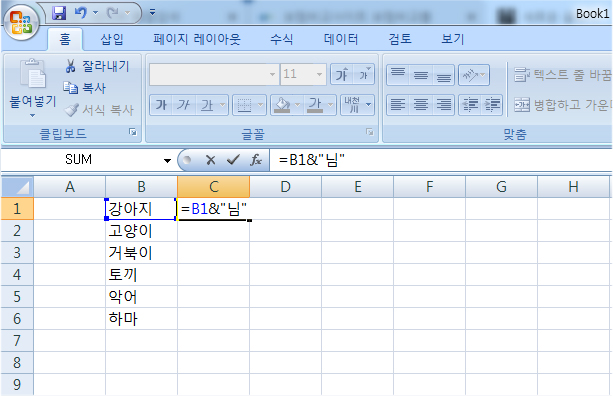Image resolution: width=613 pixels, height=396 pixels.
Task: Click 잘라내기 cut button
Action: click(x=97, y=66)
